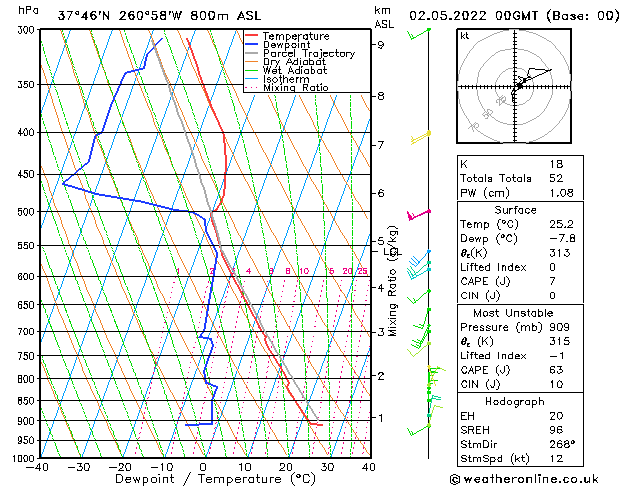Click the StmSpd (kt) value 12

(x=556, y=459)
